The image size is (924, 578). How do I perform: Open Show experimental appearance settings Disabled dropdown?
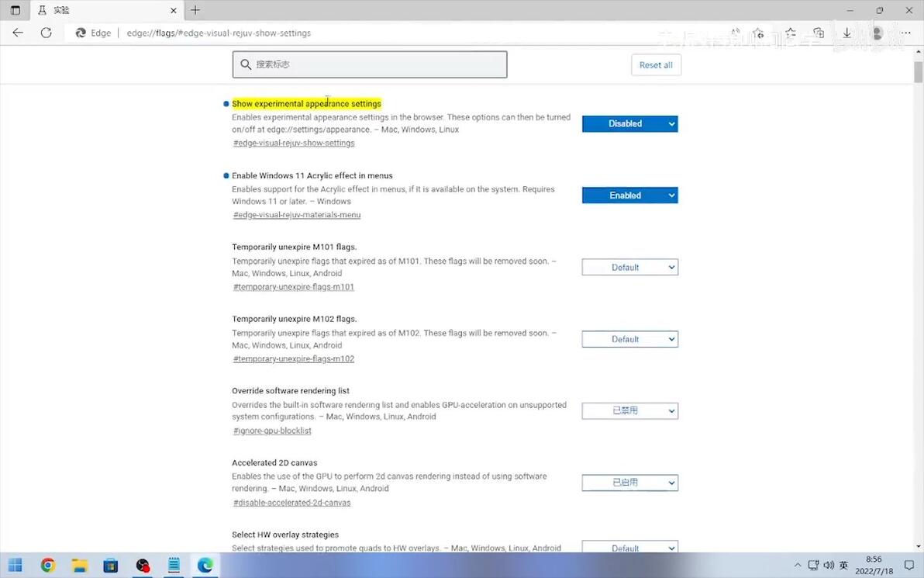pos(630,124)
